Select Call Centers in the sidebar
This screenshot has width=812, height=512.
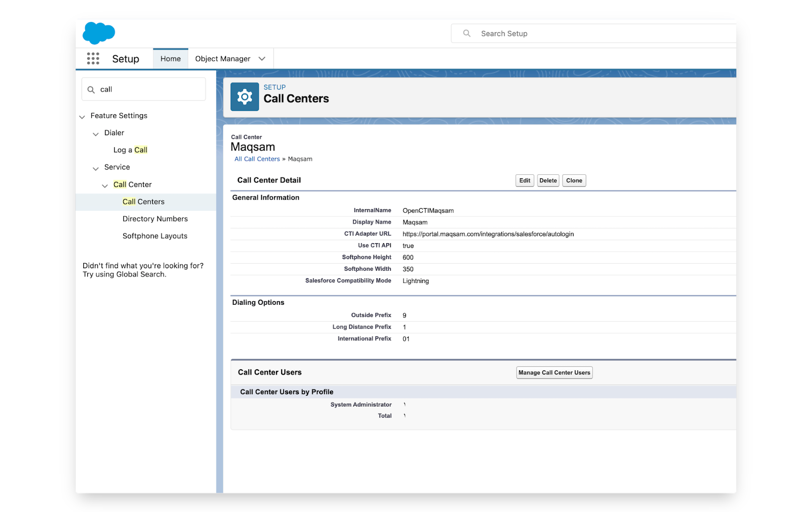click(144, 202)
